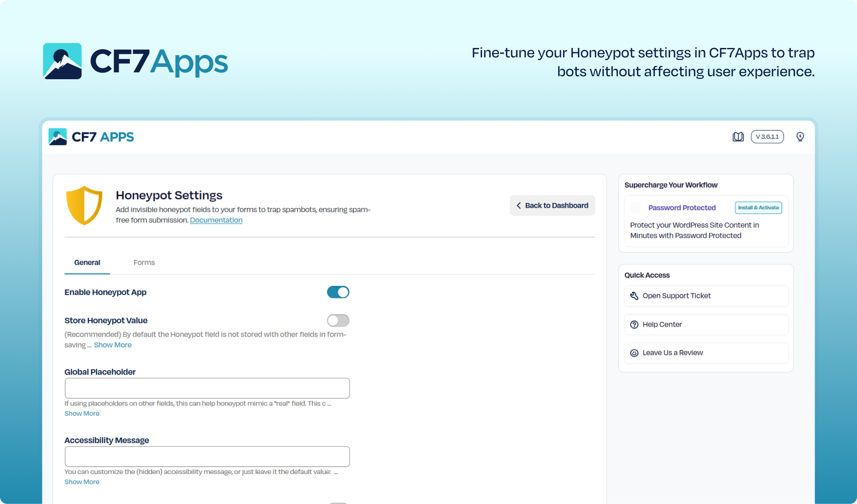This screenshot has width=857, height=504.
Task: Click the Supercharge Your Workflow heading
Action: [671, 185]
